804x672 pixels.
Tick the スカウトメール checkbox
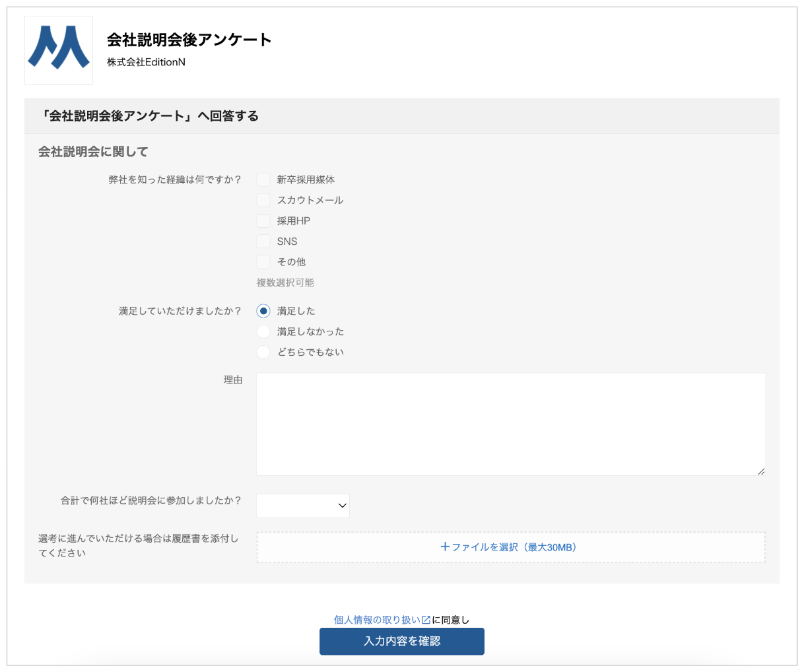pyautogui.click(x=263, y=200)
